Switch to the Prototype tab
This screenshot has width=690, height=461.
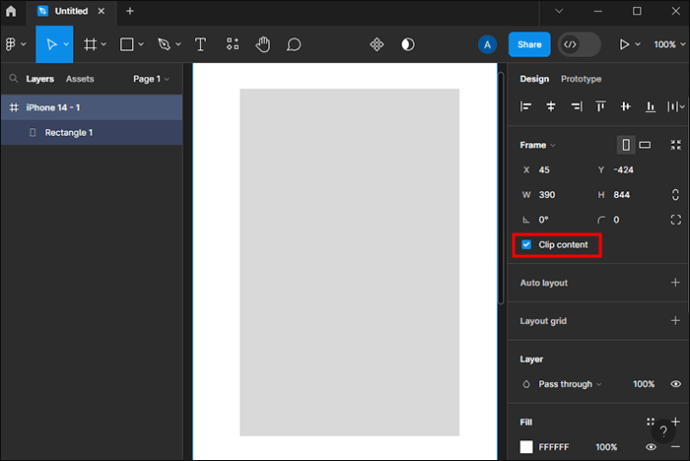(581, 79)
